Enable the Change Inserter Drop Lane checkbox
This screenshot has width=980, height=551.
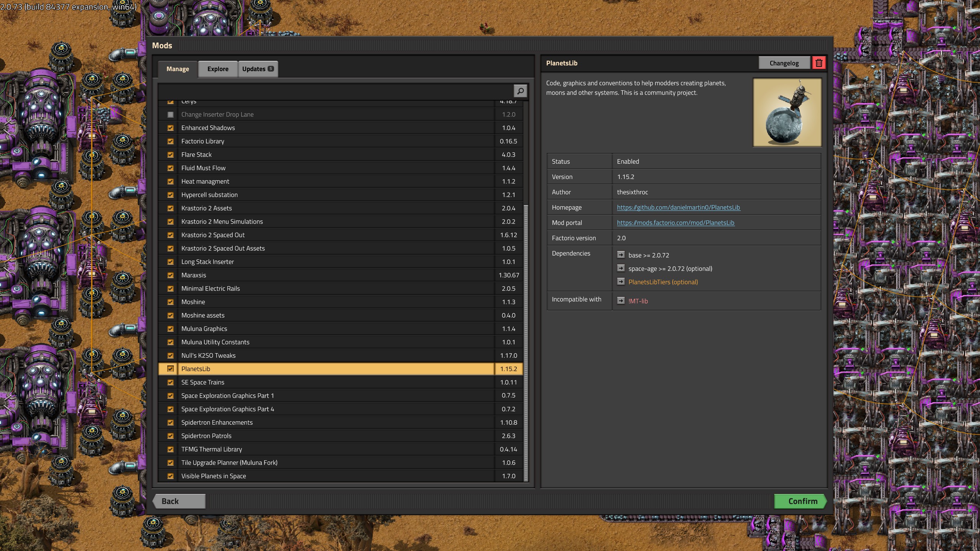pos(170,114)
